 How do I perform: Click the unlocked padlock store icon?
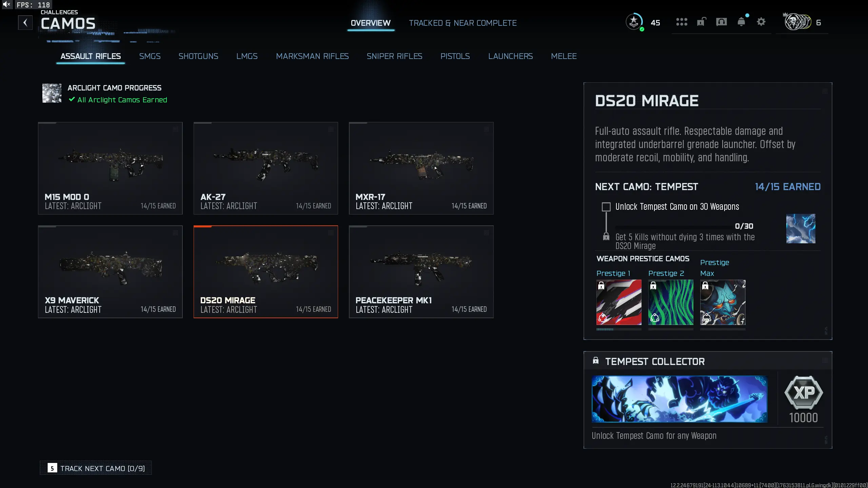pos(701,22)
